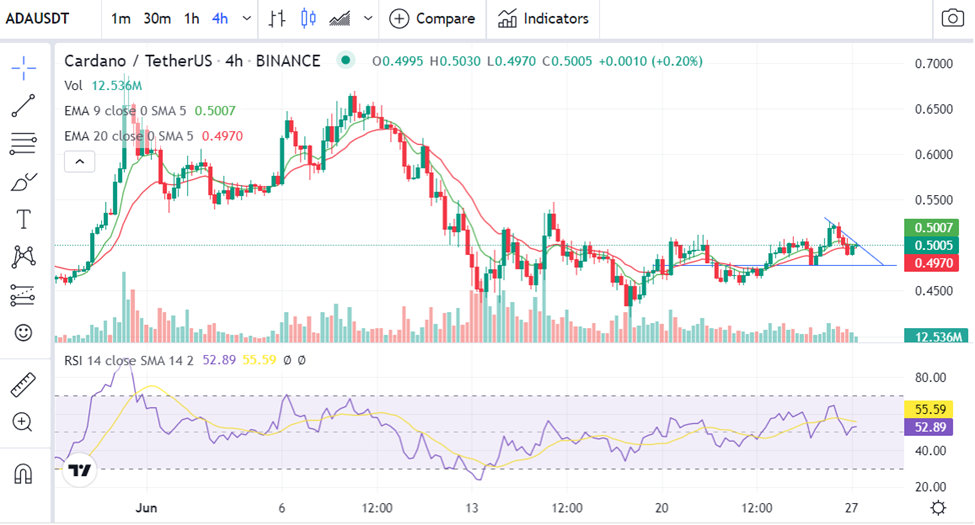Expand the chart style dropdown arrow
The width and height of the screenshot is (975, 525).
point(368,19)
